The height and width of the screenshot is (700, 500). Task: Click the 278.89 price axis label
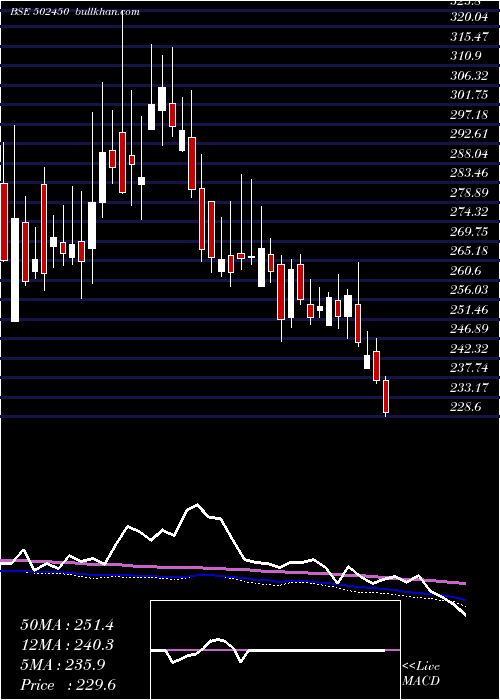coord(469,192)
